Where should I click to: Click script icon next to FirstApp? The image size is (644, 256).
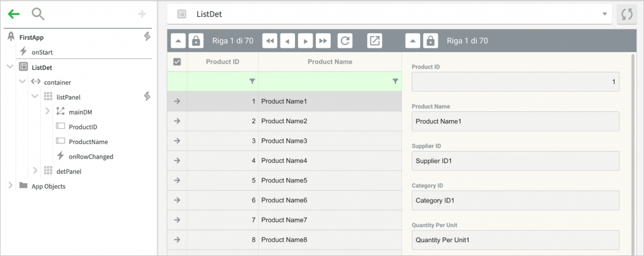[147, 36]
